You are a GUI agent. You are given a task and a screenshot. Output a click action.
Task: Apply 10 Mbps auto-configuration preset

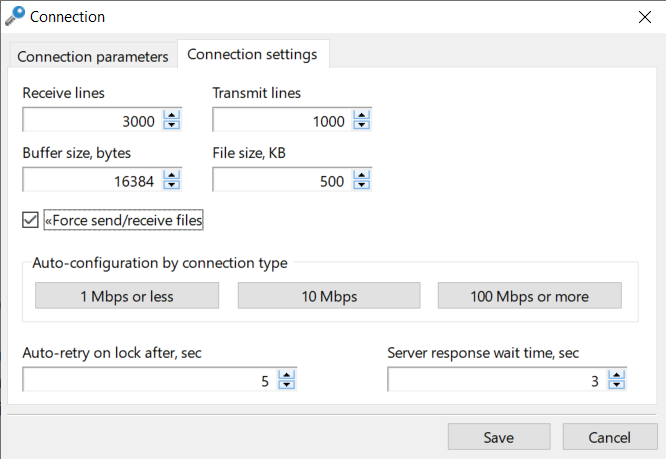pos(329,296)
